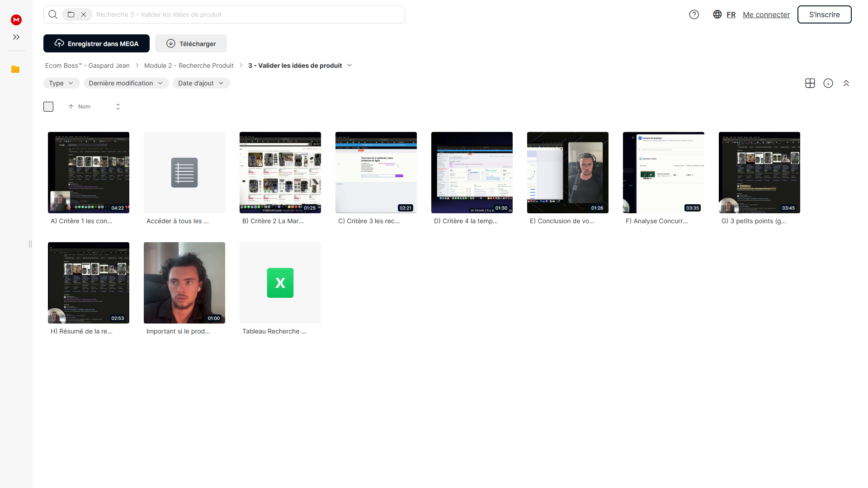
Task: Open video B) Critère 2 La Mar...
Action: click(x=280, y=178)
